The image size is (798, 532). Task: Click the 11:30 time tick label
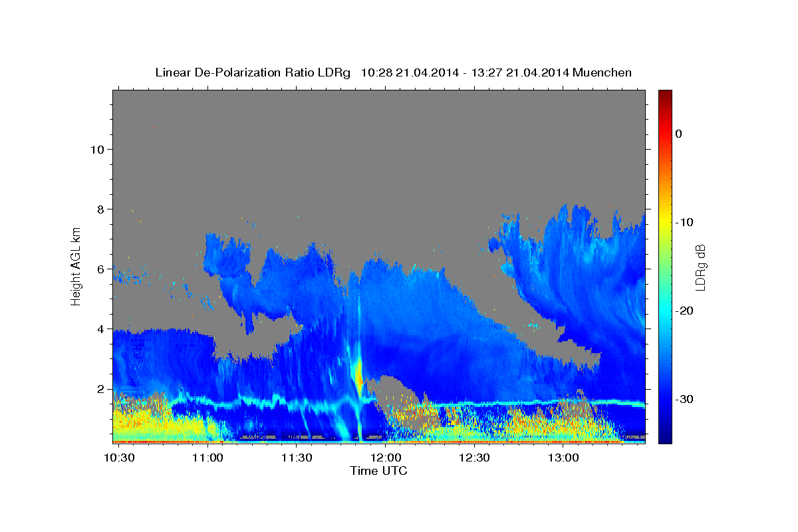(x=297, y=458)
